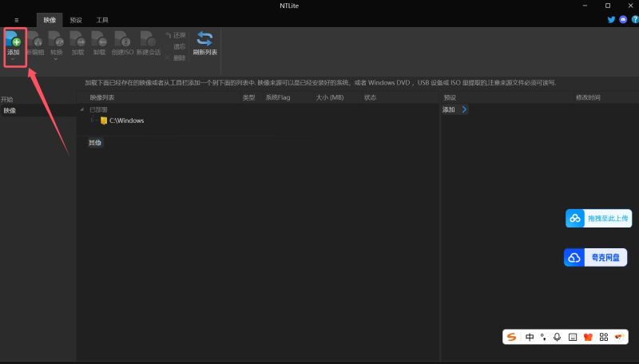The image size is (639, 364).
Task: Click the 创建ISO toolbar icon
Action: (122, 39)
